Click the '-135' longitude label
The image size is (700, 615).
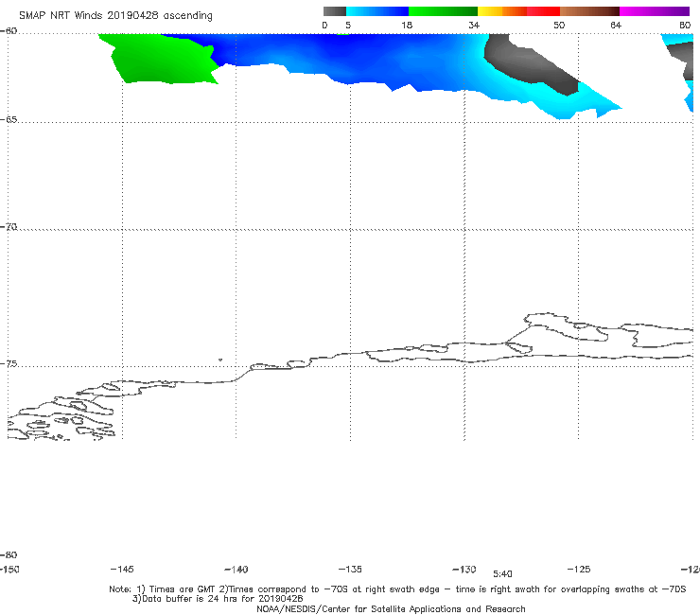(350, 570)
